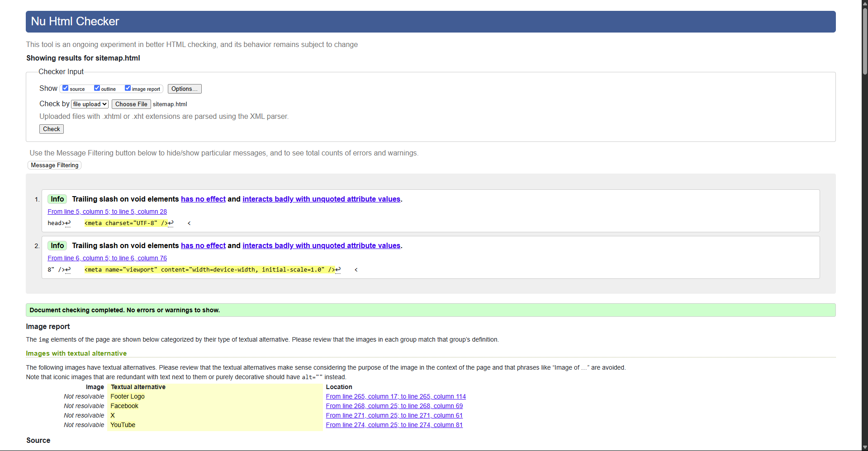The width and height of the screenshot is (868, 451).
Task: Toggle the source checkbox
Action: pos(65,88)
